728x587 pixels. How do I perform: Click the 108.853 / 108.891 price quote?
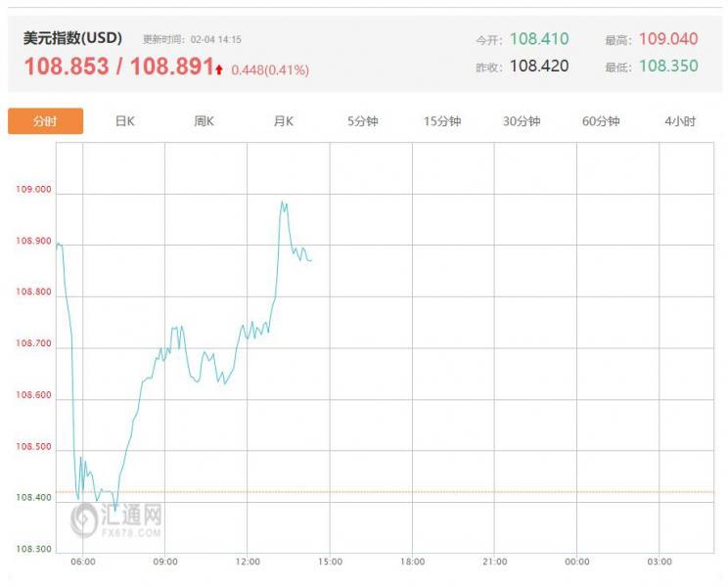[x=118, y=68]
